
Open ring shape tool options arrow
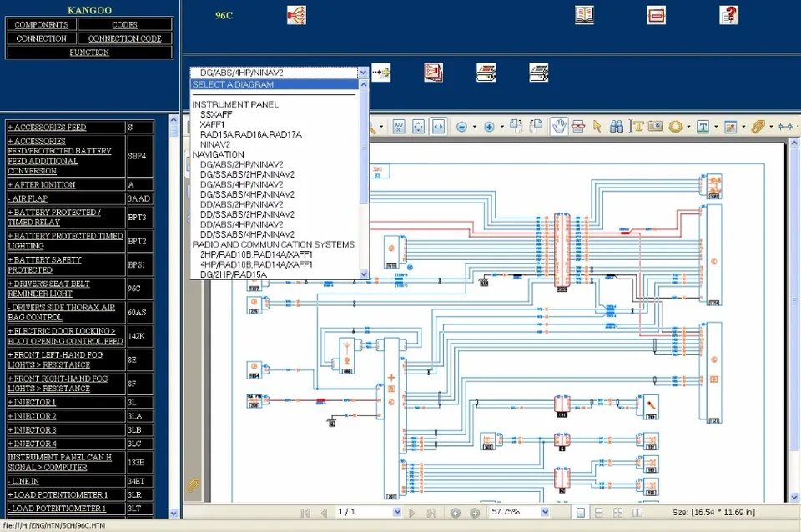(688, 127)
